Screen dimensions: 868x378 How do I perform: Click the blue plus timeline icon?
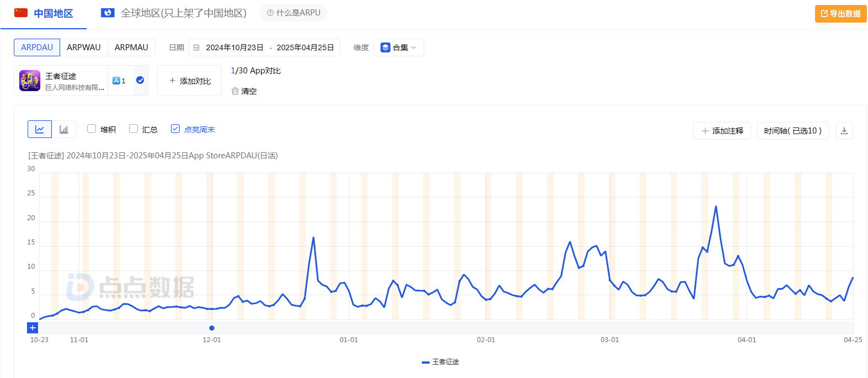[33, 328]
